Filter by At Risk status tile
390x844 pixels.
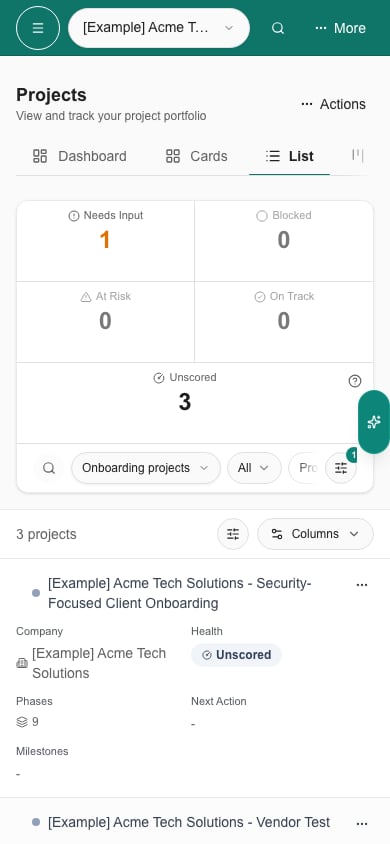[x=105, y=322]
